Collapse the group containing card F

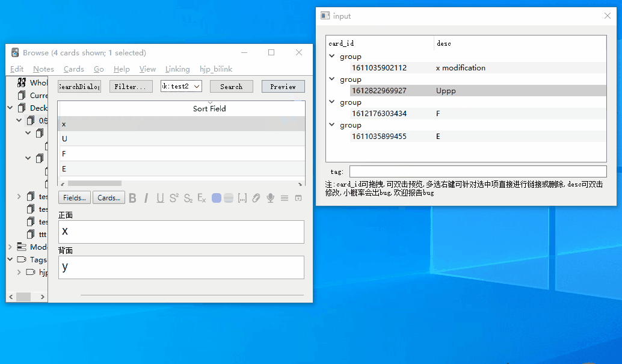[332, 102]
